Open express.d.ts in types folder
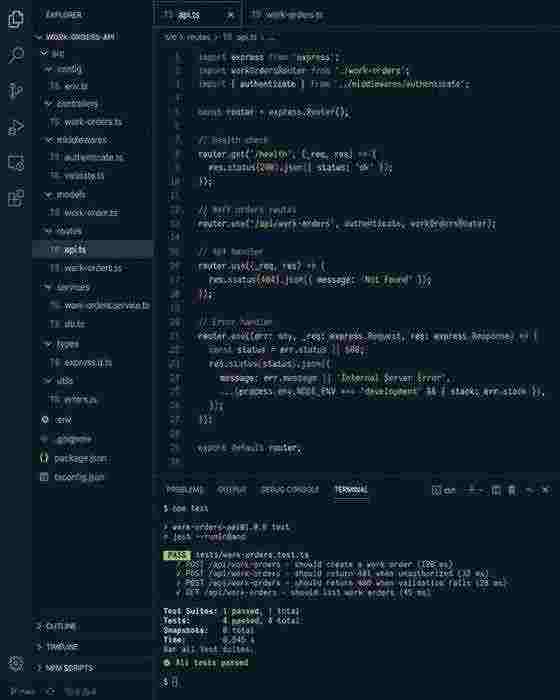The width and height of the screenshot is (560, 700). pos(92,363)
